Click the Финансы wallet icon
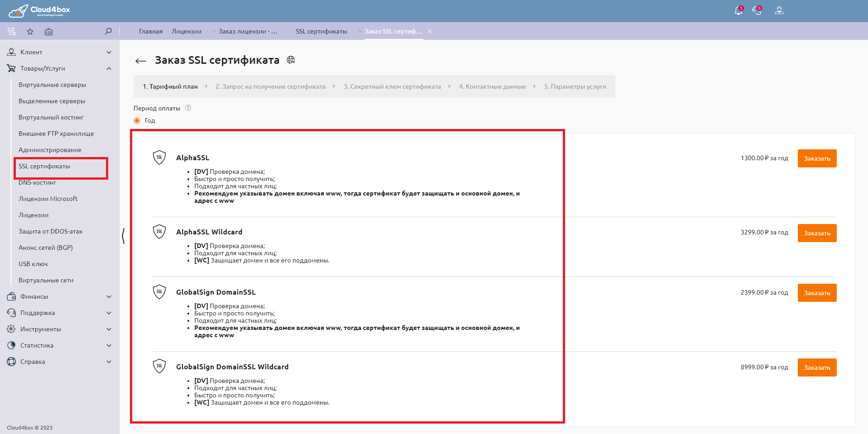Viewport: 868px width, 434px height. (x=11, y=296)
